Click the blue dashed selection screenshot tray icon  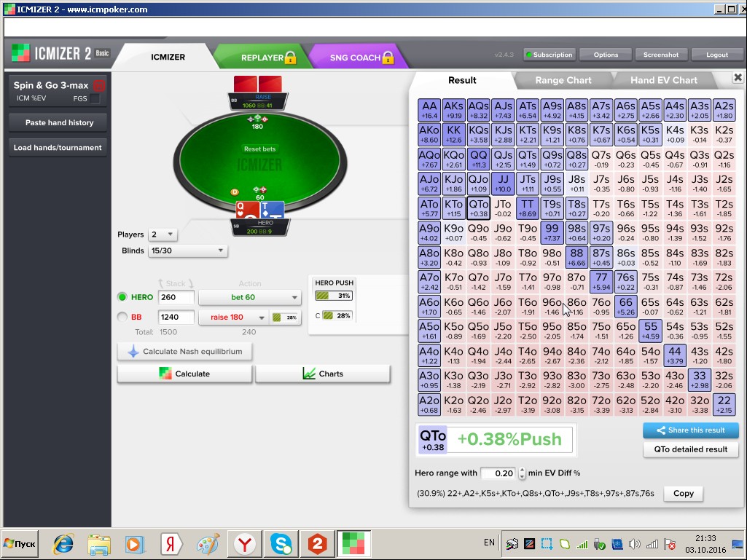547,544
